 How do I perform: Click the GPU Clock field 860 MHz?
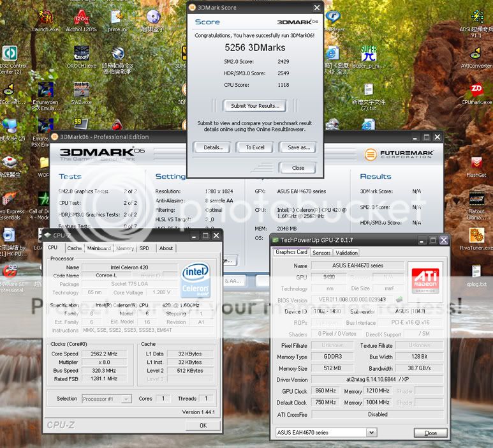[325, 391]
